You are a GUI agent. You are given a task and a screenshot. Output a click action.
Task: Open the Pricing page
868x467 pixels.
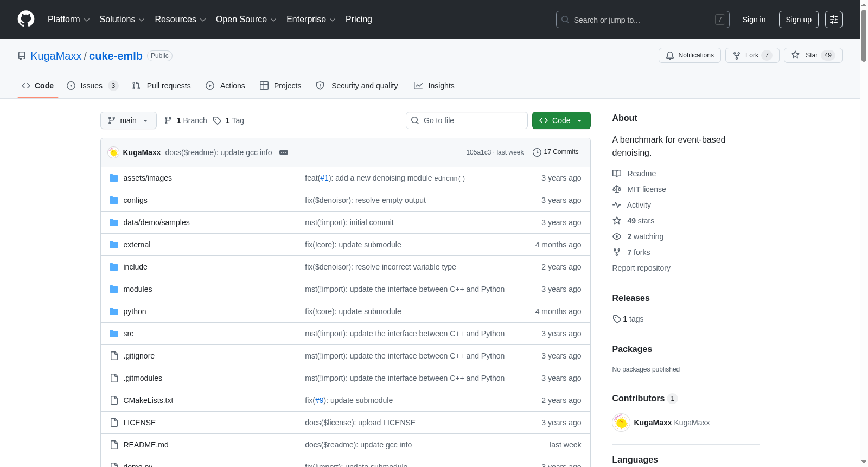(x=359, y=20)
